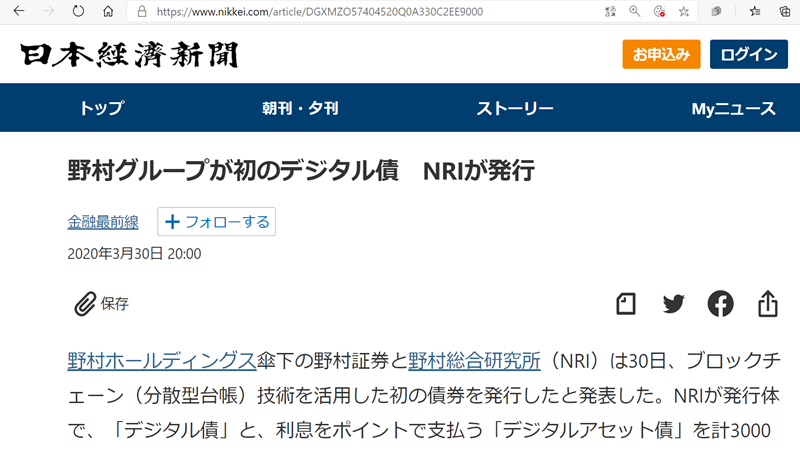Image resolution: width=800 pixels, height=450 pixels.
Task: Click the browser forward arrow
Action: 48,11
